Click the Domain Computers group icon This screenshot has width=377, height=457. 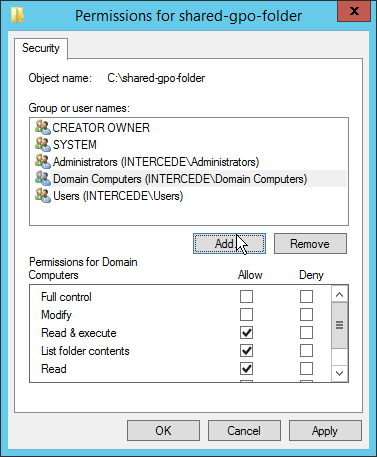coord(43,178)
